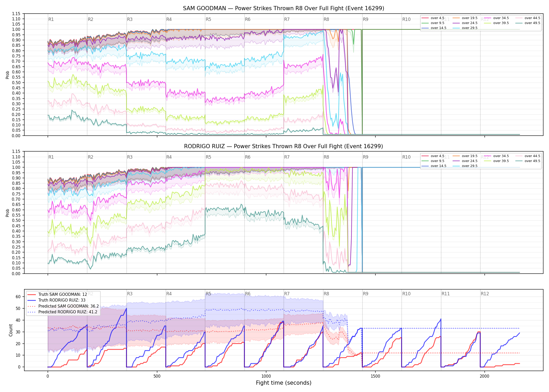The image size is (549, 392).
Task: Click 'over 19.5' legend entry in Sam Goodman chart
Action: 465,18
